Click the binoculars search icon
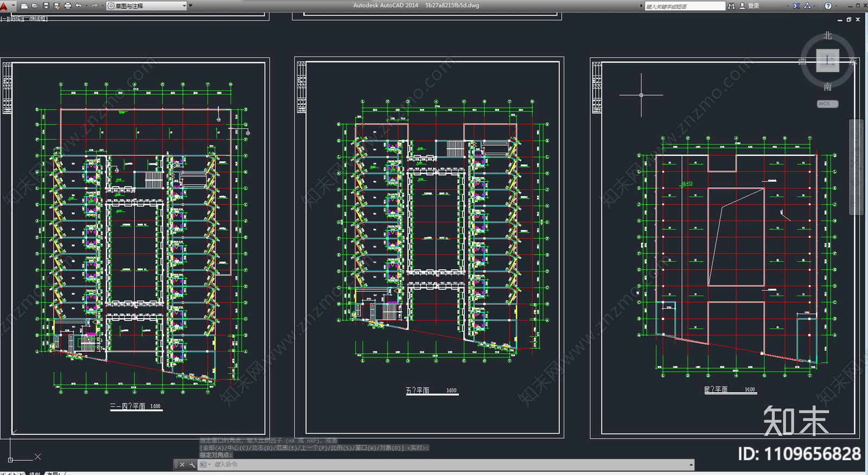The height and width of the screenshot is (475, 868). (731, 6)
